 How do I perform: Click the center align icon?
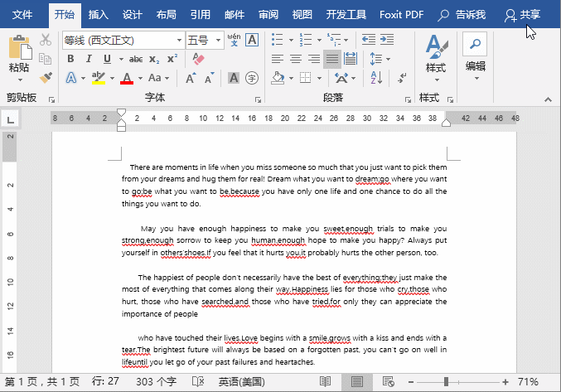[x=296, y=59]
